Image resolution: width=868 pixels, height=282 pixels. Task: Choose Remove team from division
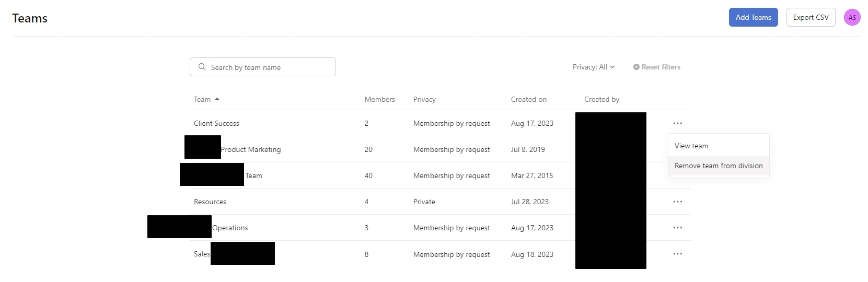coord(719,166)
